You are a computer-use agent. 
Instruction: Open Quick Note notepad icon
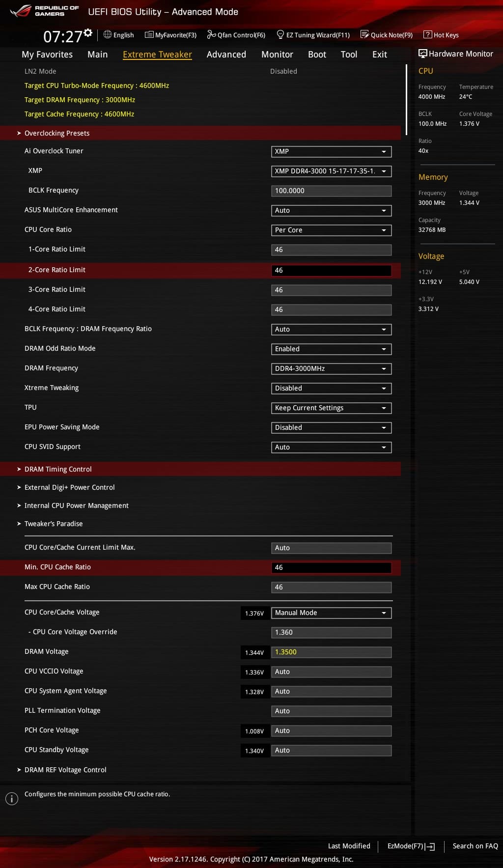364,34
